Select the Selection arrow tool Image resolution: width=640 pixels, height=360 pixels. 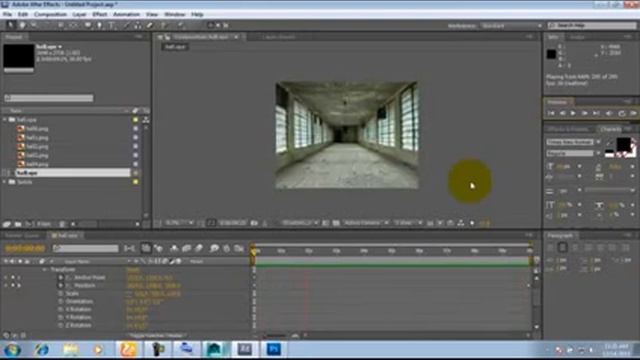10,25
